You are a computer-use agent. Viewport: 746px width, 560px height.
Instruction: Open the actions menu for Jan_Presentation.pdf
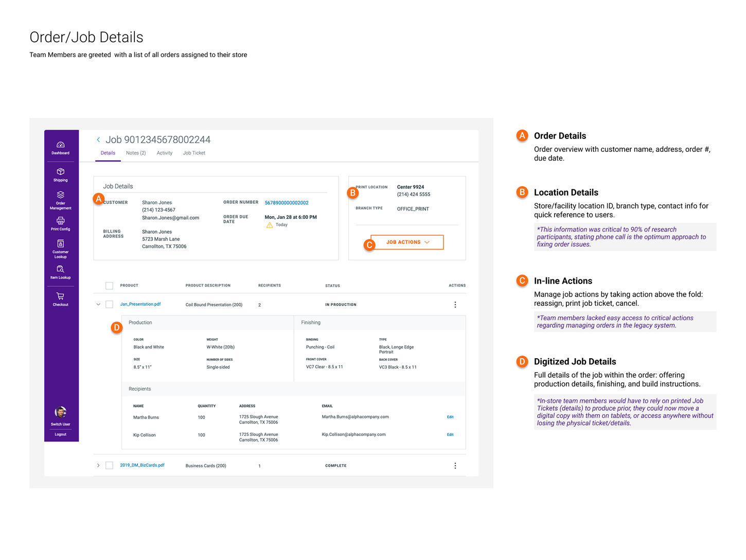(x=455, y=305)
